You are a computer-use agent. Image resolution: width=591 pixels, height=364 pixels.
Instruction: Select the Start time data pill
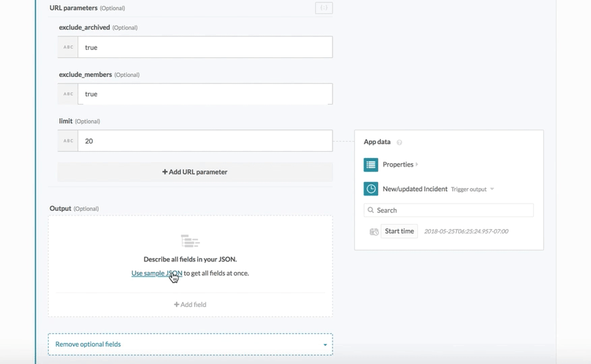point(399,231)
